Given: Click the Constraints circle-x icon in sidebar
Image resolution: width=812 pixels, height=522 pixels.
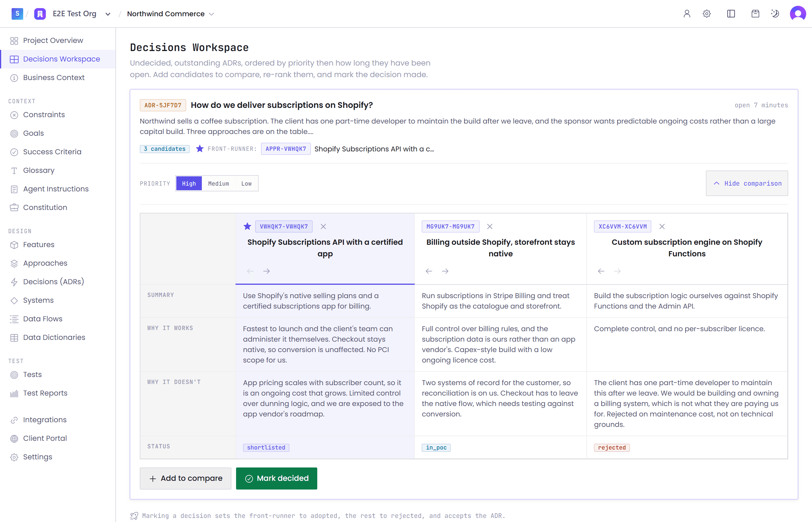Looking at the screenshot, I should (14, 115).
